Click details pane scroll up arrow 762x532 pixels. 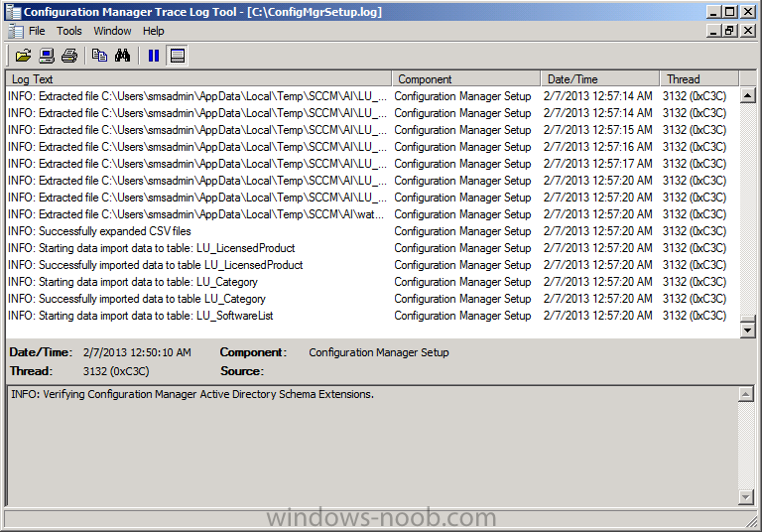point(745,394)
